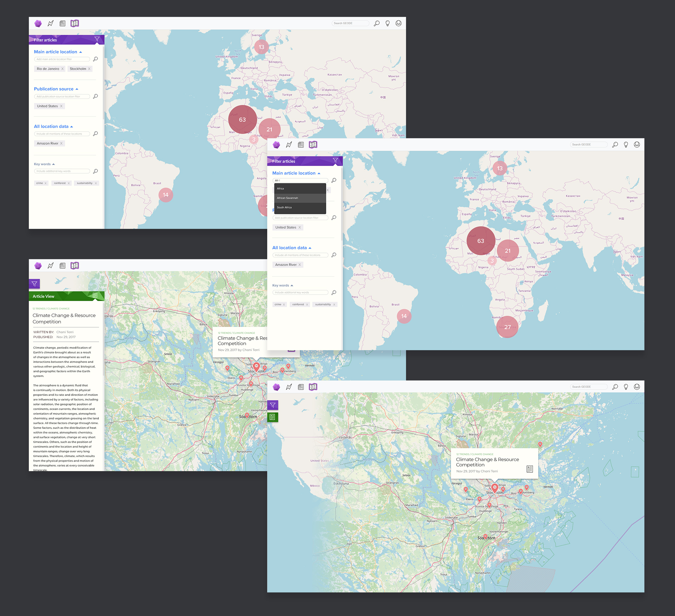Focus the Afr location input field
Viewport: 675px width, 616px height.
[300, 180]
